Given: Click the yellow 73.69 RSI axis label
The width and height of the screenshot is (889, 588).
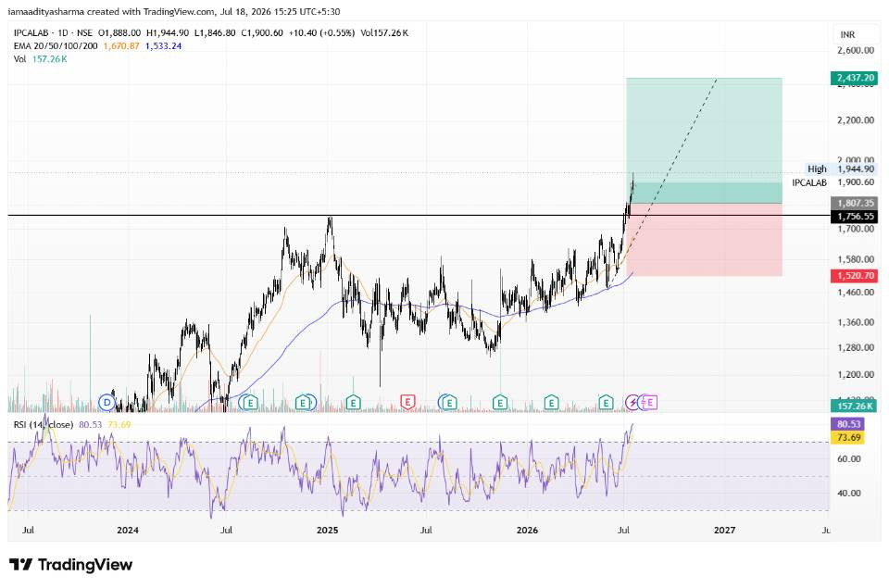Looking at the screenshot, I should (849, 437).
